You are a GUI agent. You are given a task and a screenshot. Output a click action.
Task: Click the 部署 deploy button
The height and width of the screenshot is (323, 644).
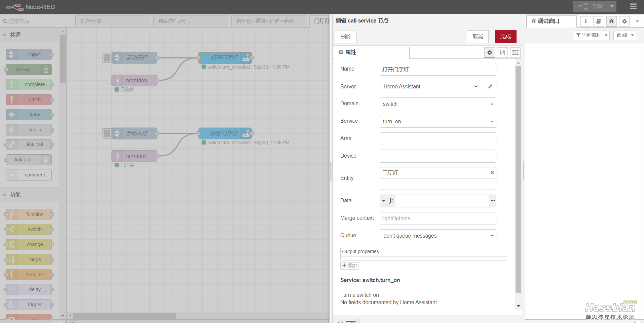(x=591, y=6)
